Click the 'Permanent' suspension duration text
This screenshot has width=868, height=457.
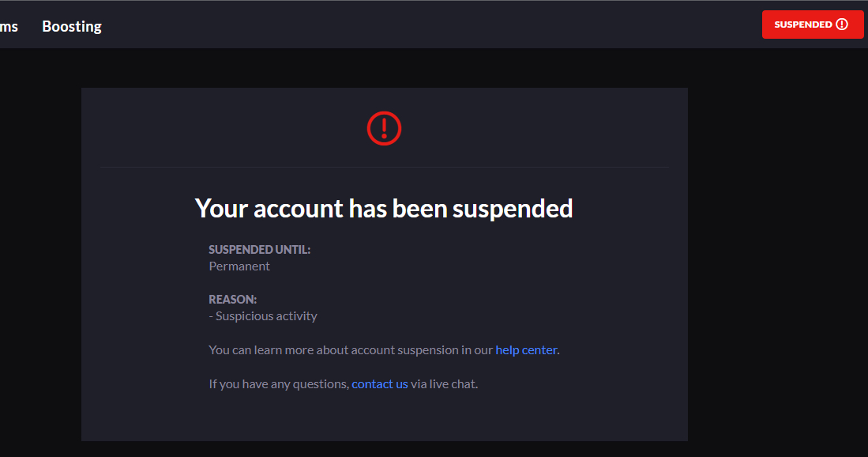239,266
